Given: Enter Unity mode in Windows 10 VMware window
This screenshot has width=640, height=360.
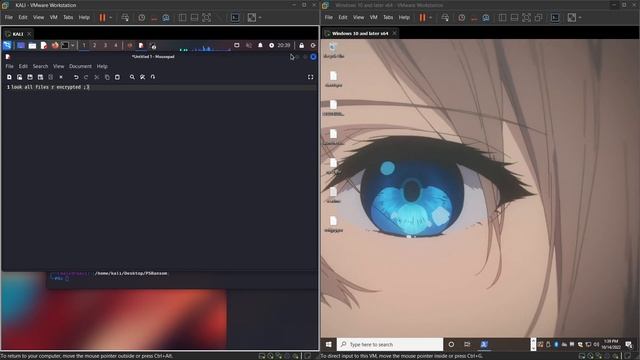Looking at the screenshot, I should coord(539,18).
